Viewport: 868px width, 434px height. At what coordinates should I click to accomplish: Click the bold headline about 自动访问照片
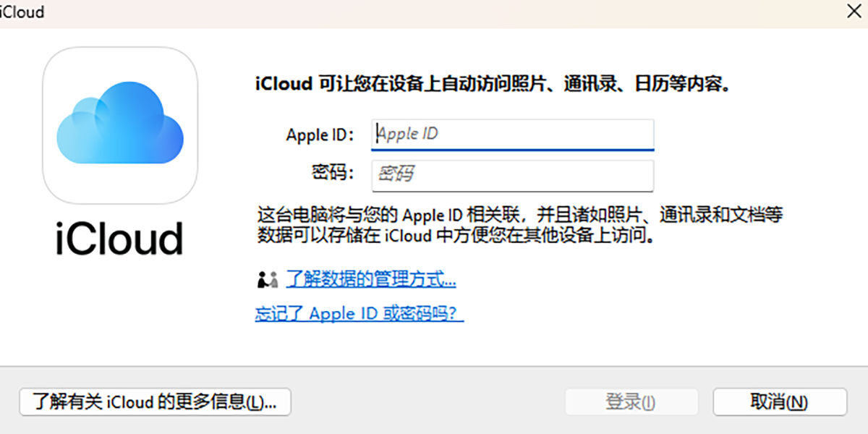pyautogui.click(x=493, y=83)
